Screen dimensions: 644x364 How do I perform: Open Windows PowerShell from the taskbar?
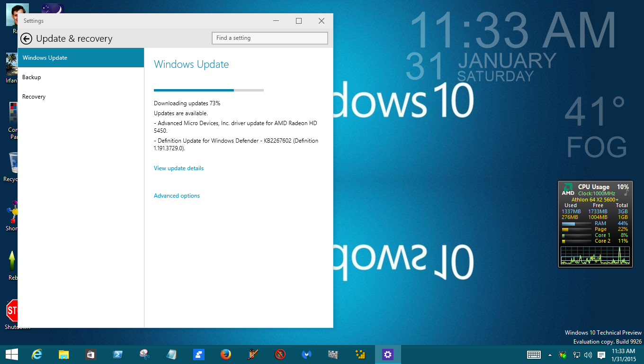(117, 354)
